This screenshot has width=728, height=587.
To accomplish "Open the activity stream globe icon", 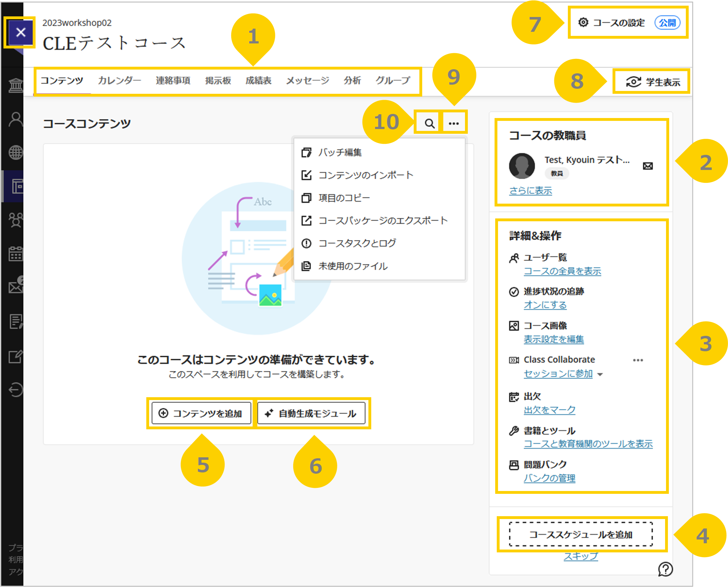I will (15, 153).
